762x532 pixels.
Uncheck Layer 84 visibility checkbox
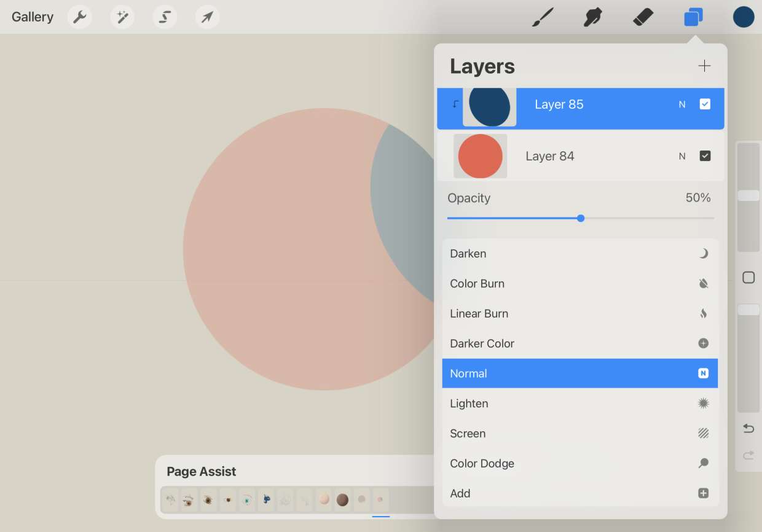(705, 156)
